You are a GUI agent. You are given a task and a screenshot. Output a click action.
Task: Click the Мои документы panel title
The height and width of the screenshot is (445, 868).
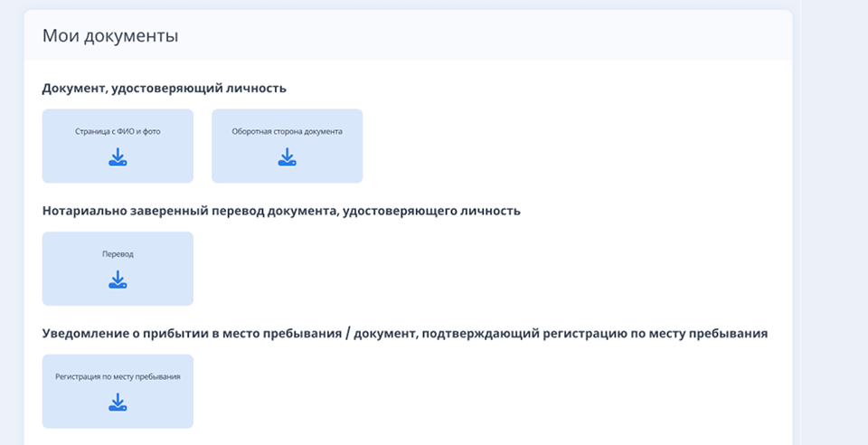click(x=110, y=36)
